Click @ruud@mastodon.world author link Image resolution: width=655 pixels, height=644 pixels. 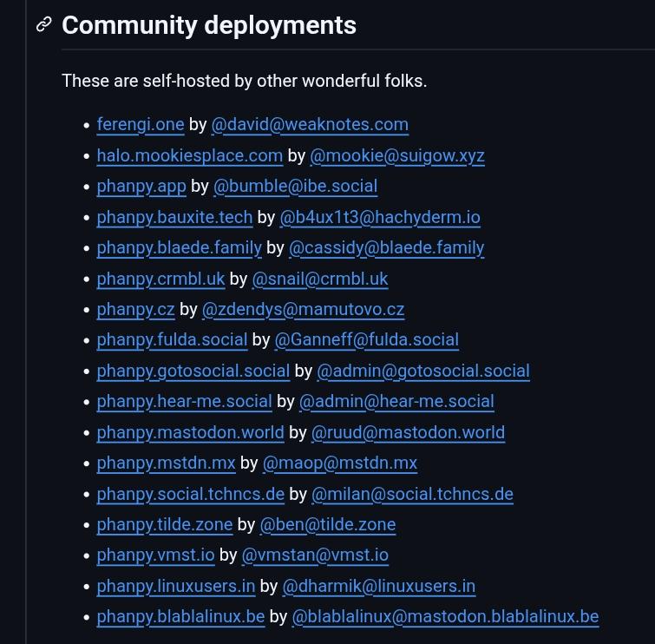click(x=408, y=432)
